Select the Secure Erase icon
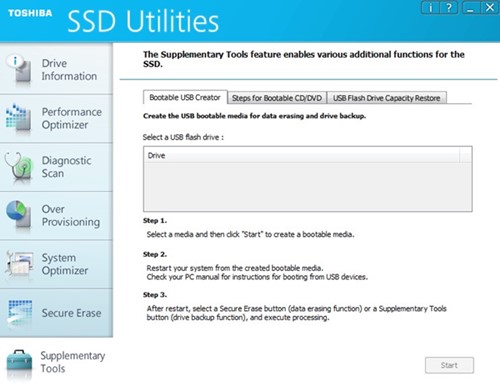Viewport: 500px width, 386px height. 19,313
